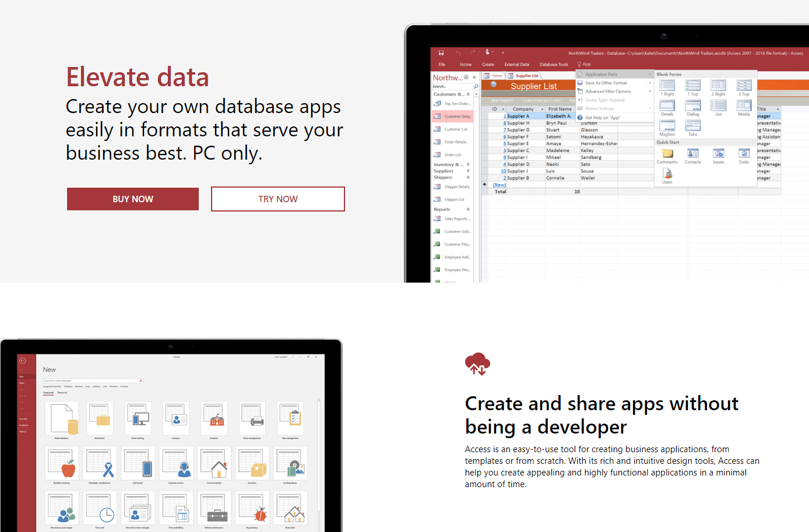Click the search magnifier in the navigation pane

(476, 86)
